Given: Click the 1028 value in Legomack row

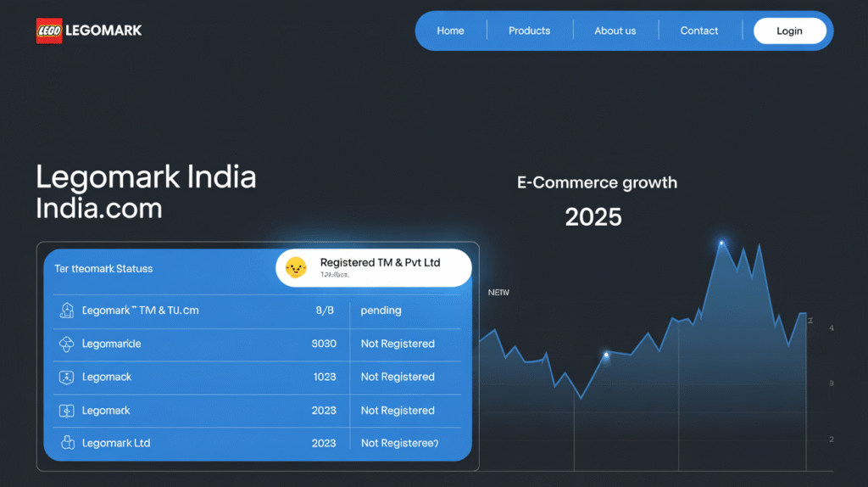Looking at the screenshot, I should coord(325,377).
